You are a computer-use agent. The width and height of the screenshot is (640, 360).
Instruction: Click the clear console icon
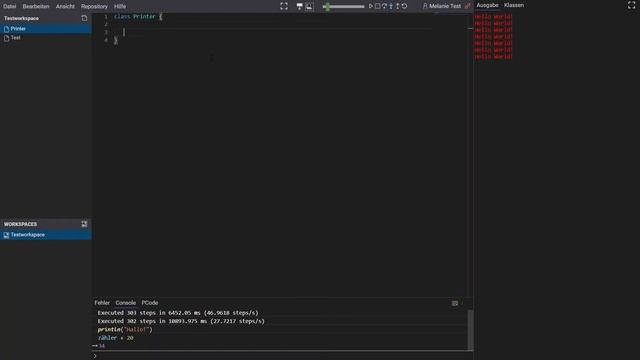(x=455, y=303)
